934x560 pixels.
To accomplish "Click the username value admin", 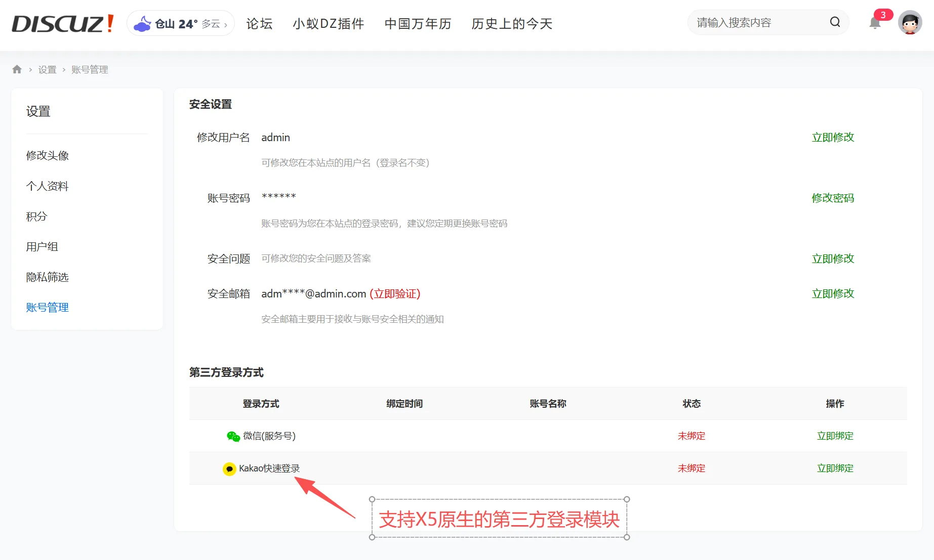I will point(276,137).
